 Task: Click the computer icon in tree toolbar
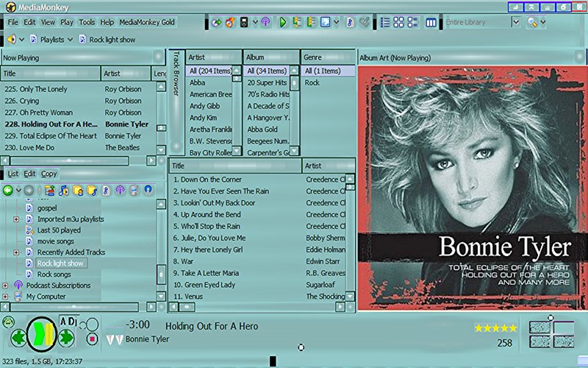click(134, 191)
